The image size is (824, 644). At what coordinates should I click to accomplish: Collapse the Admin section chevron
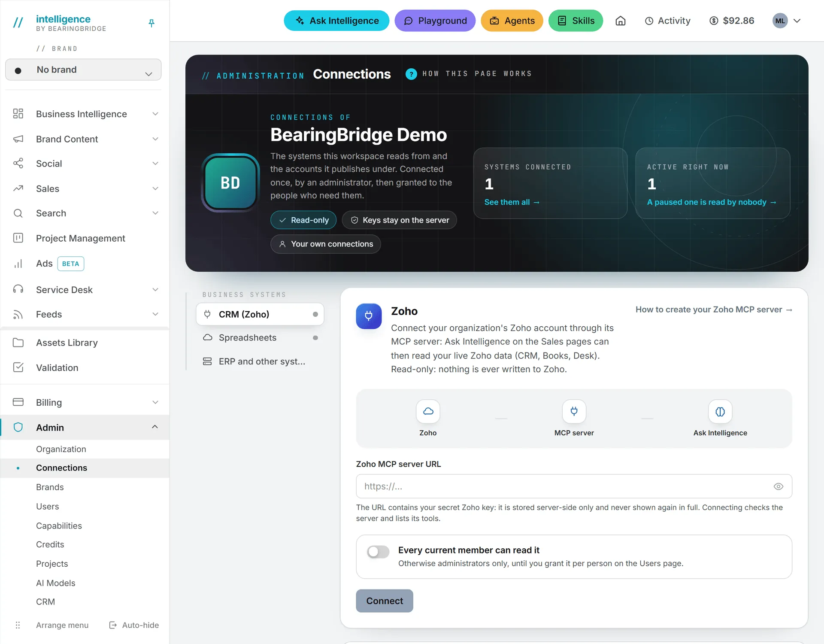click(155, 427)
